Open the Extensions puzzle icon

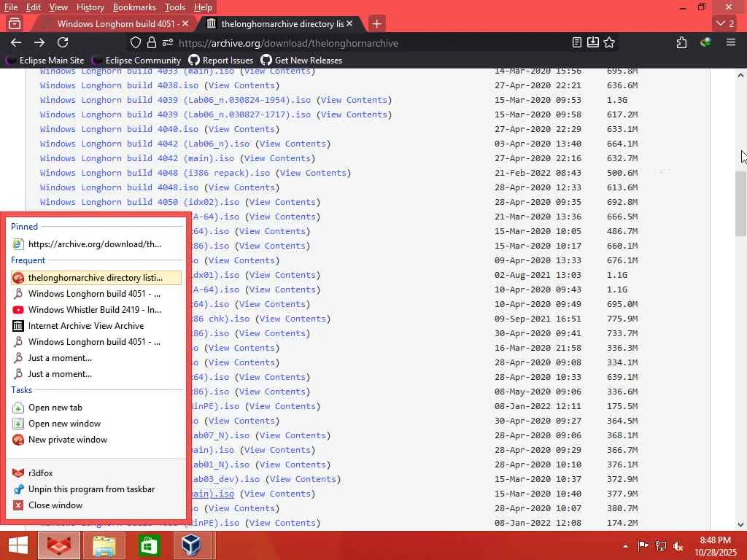[682, 43]
